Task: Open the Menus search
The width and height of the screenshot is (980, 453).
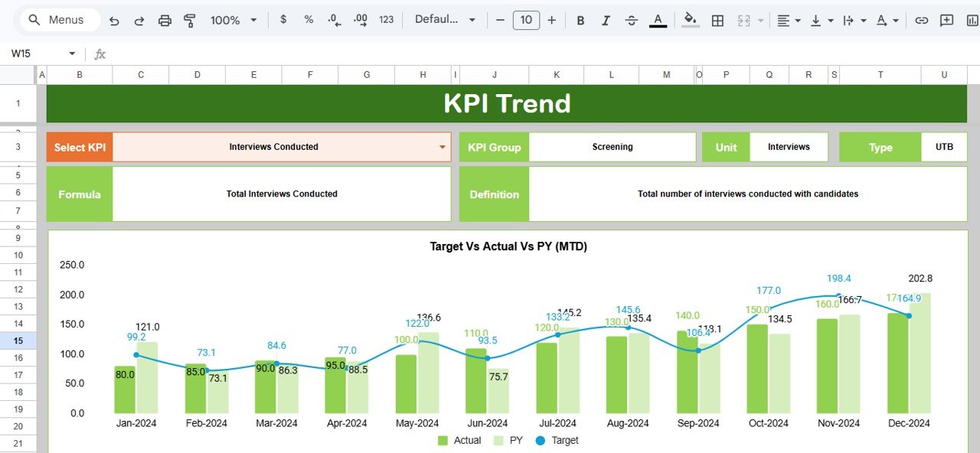Action: pyautogui.click(x=57, y=20)
